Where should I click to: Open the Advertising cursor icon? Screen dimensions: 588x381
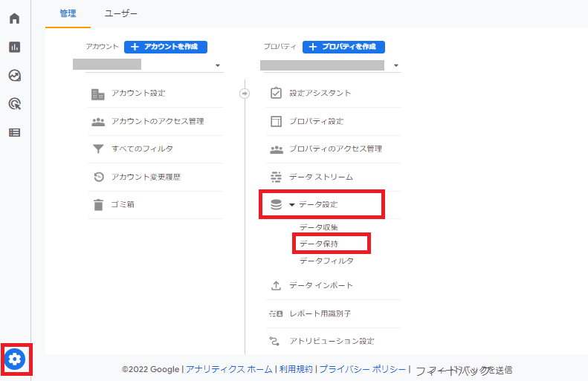pos(14,104)
